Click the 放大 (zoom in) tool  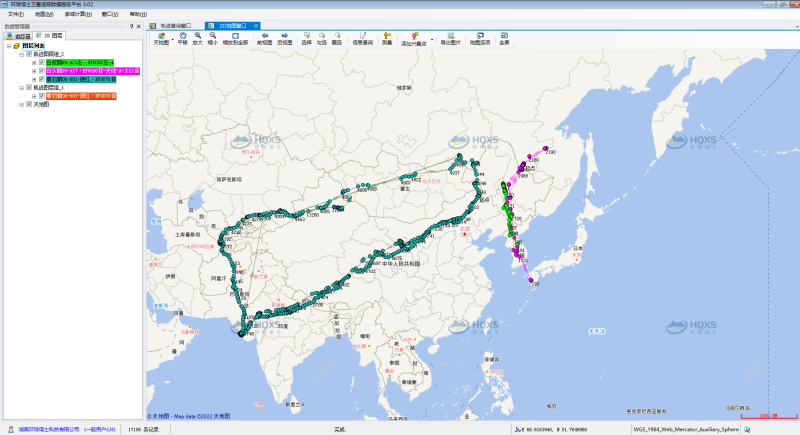click(198, 39)
